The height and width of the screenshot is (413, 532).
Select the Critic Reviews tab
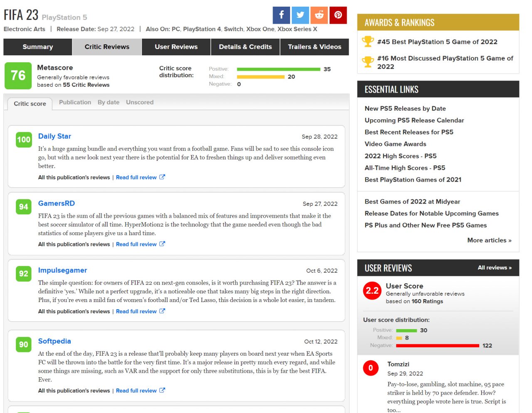[107, 47]
